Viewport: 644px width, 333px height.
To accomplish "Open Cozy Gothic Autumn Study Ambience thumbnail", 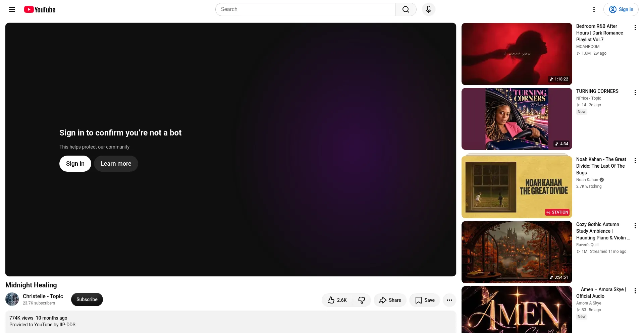I will click(517, 252).
